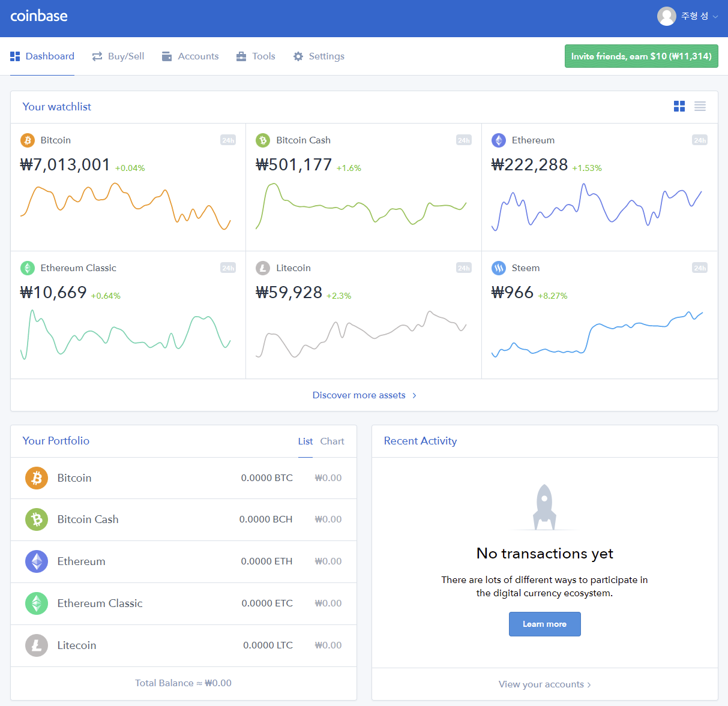728x706 pixels.
Task: Click the Ethereum Classic icon in portfolio list
Action: coord(37,603)
